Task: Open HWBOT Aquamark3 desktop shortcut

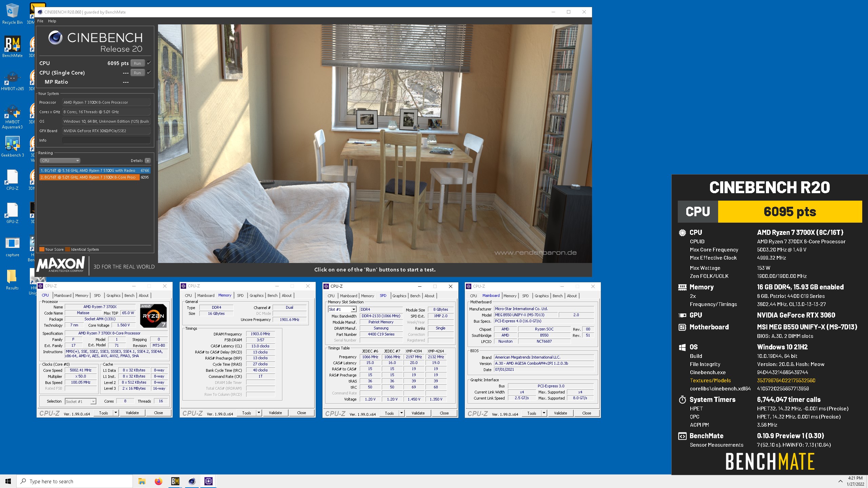Action: pos(12,117)
